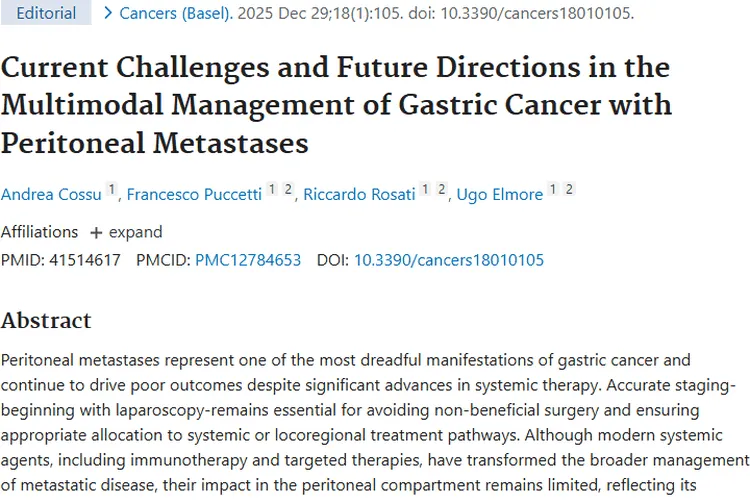
Task: Click affiliation superscript 2 after Francesco Puccetti
Action: coord(286,190)
